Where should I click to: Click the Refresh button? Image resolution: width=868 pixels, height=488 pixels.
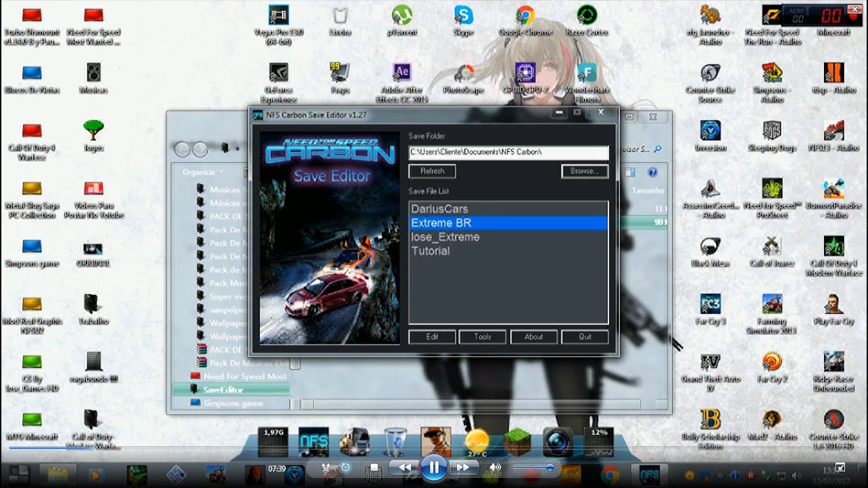click(432, 171)
